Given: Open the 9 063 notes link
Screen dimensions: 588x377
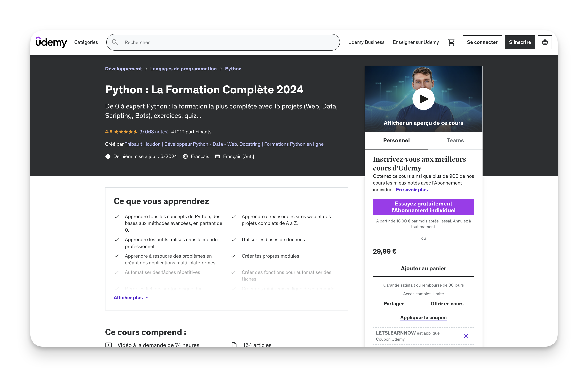Looking at the screenshot, I should [x=154, y=132].
